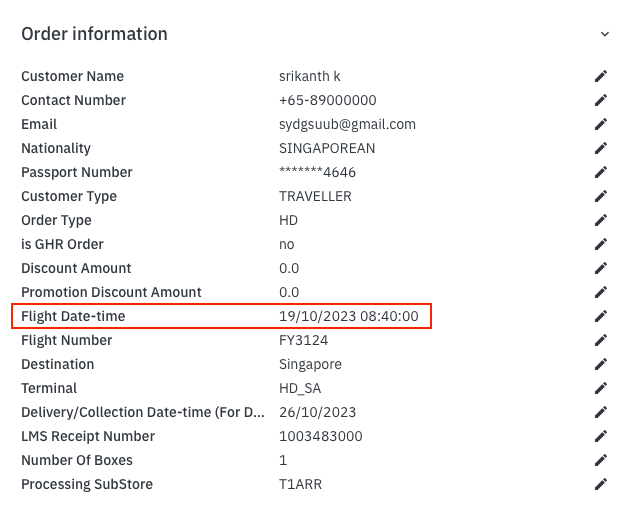
Task: Collapse the Order information section chevron
Action: (x=604, y=34)
